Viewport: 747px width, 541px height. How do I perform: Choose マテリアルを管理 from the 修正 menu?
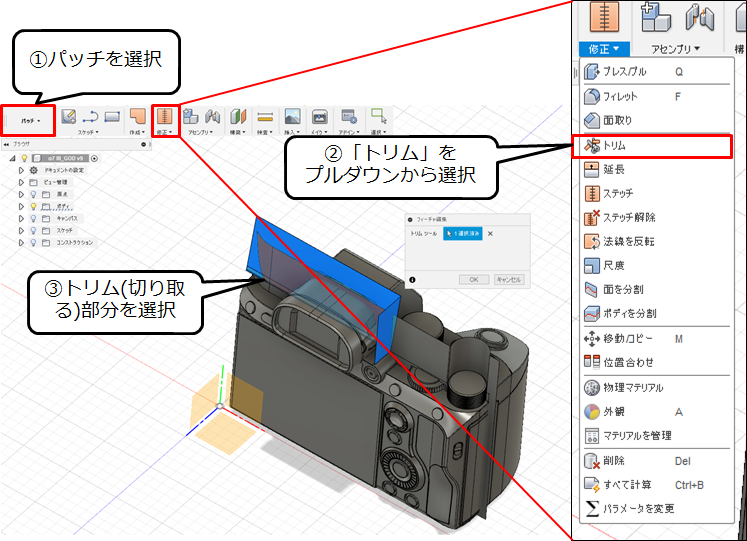656,435
